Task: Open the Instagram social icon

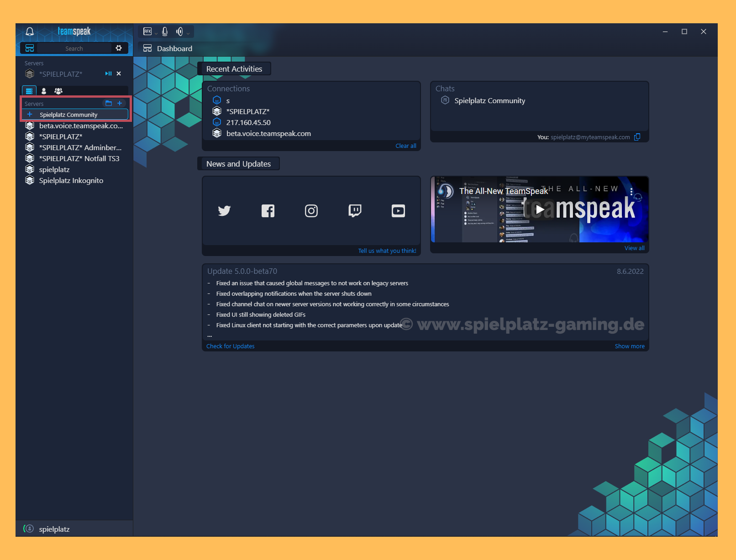Action: (x=311, y=211)
